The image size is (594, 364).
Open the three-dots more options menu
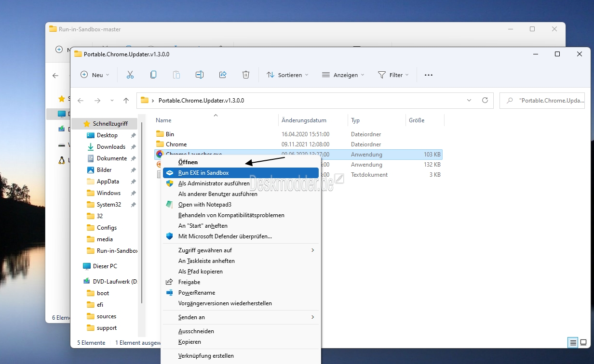click(429, 75)
